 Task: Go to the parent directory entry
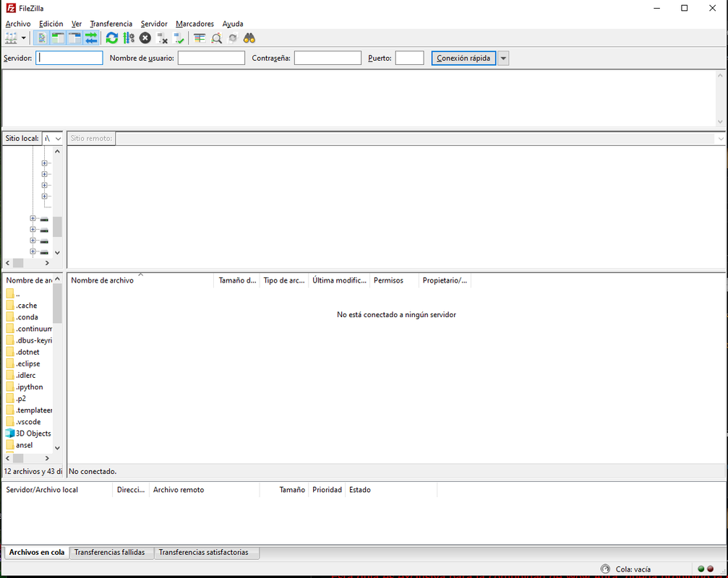(17, 294)
